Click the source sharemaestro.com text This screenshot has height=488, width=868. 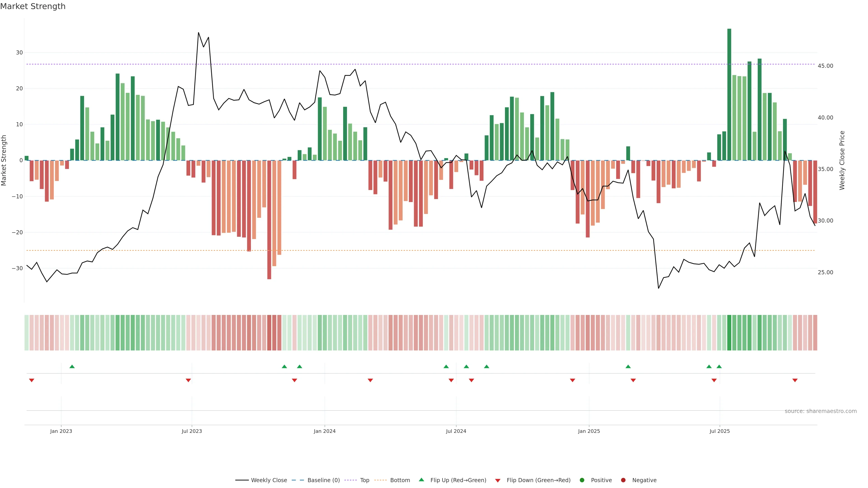[821, 411]
